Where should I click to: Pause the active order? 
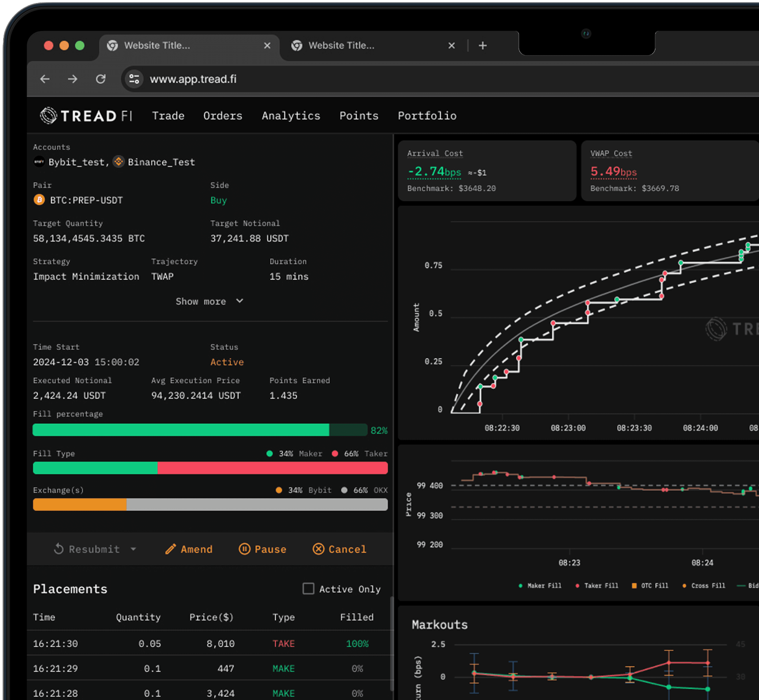click(x=262, y=549)
